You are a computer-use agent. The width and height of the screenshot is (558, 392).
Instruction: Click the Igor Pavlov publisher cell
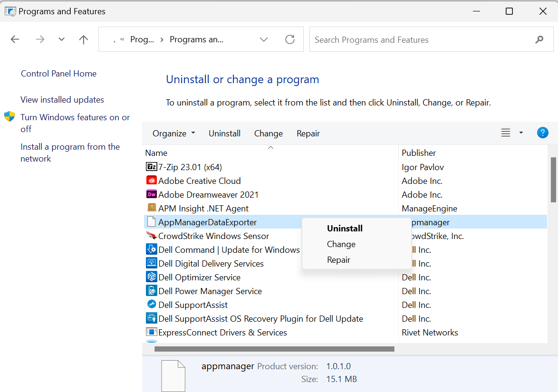coord(423,167)
